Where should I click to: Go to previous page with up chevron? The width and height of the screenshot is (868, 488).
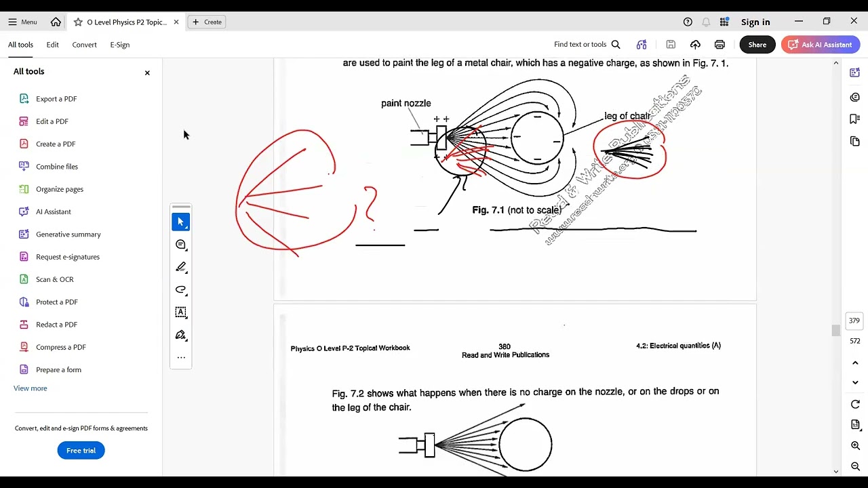855,363
